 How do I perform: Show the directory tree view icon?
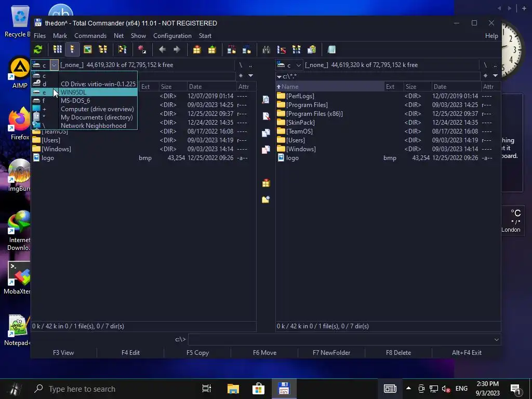(103, 49)
